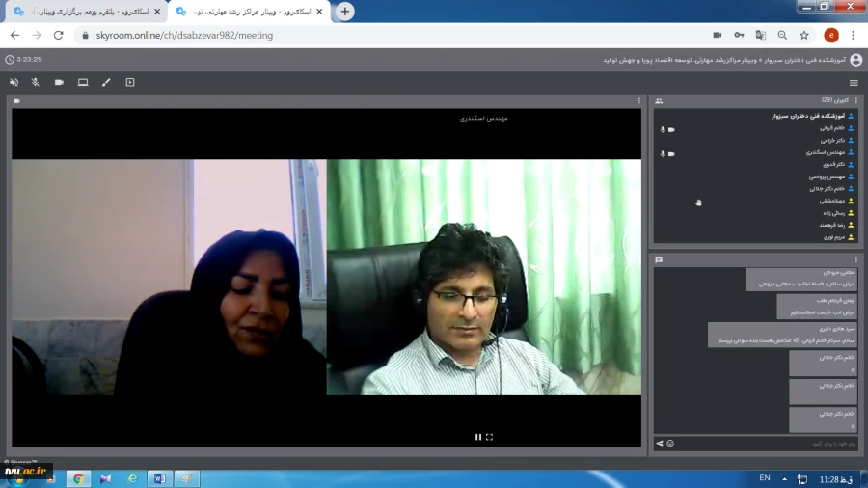Type in the chat message input field
The width and height of the screenshot is (868, 488).
[762, 444]
